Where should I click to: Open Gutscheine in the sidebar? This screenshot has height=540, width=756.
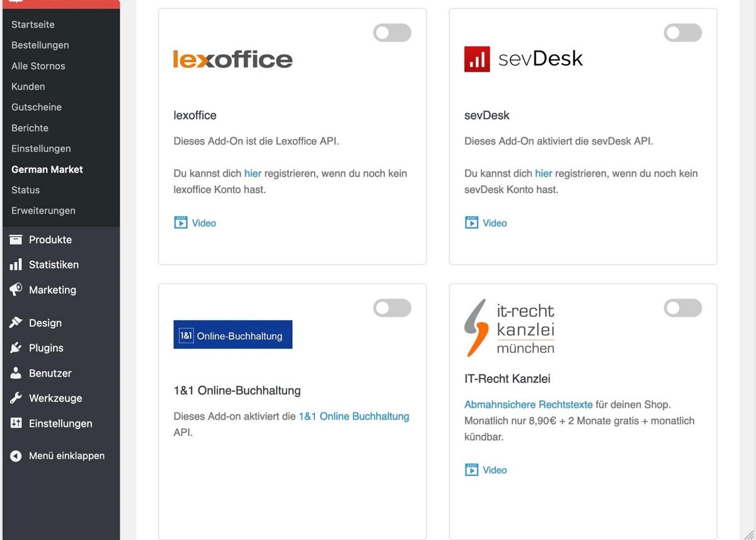pyautogui.click(x=37, y=107)
